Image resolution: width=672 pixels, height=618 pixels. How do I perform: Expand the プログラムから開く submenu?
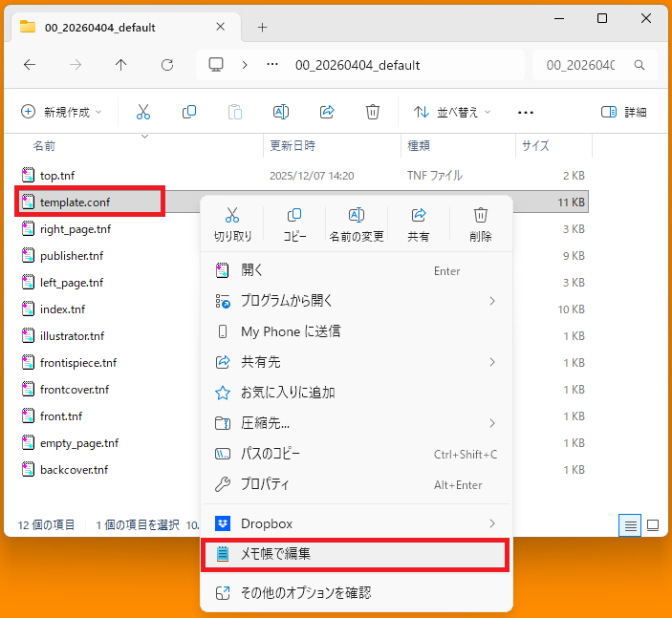click(492, 301)
